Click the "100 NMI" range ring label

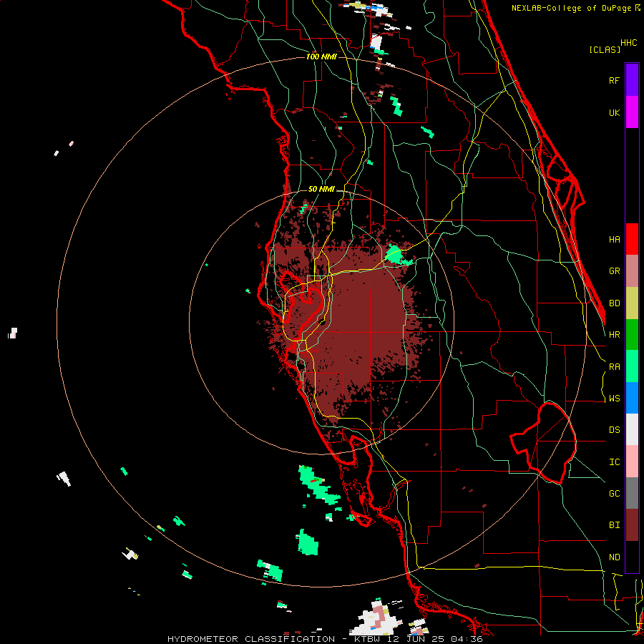point(321,57)
